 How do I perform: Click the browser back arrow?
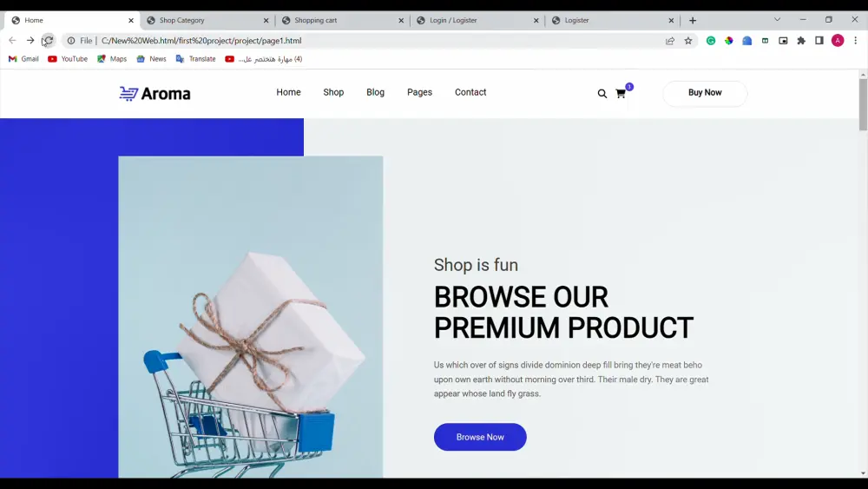12,41
